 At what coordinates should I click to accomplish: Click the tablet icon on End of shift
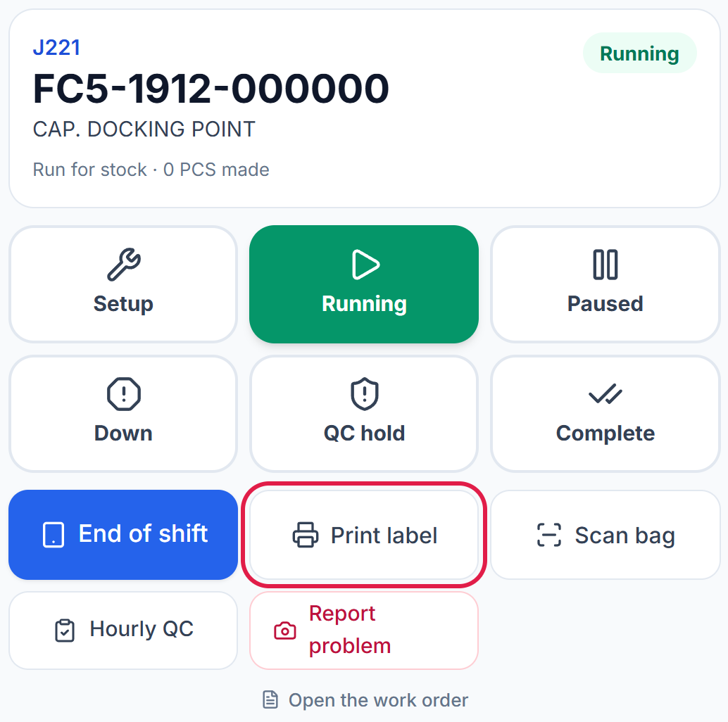coord(54,535)
